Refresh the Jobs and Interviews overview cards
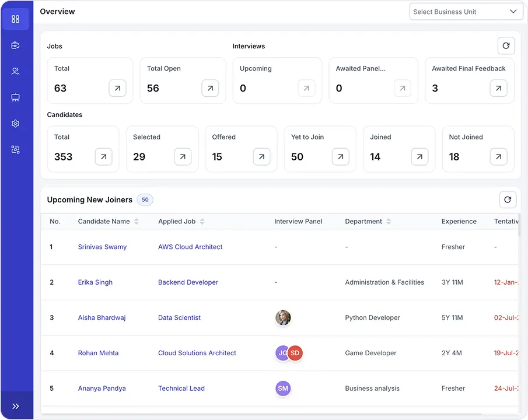Image resolution: width=528 pixels, height=420 pixels. 506,46
